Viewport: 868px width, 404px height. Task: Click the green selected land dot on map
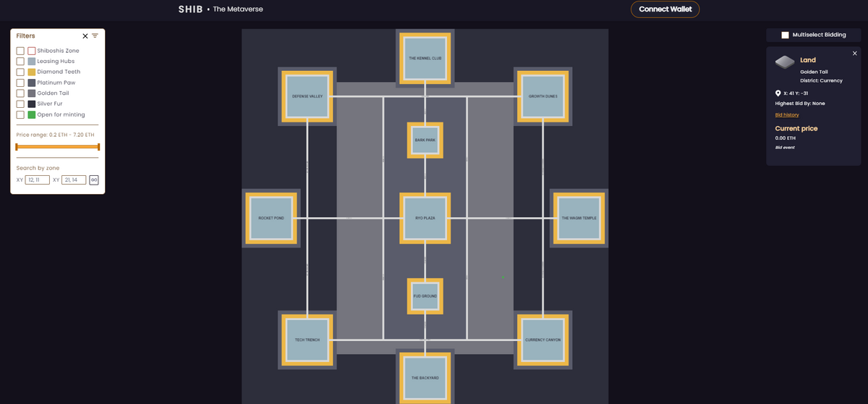[503, 277]
